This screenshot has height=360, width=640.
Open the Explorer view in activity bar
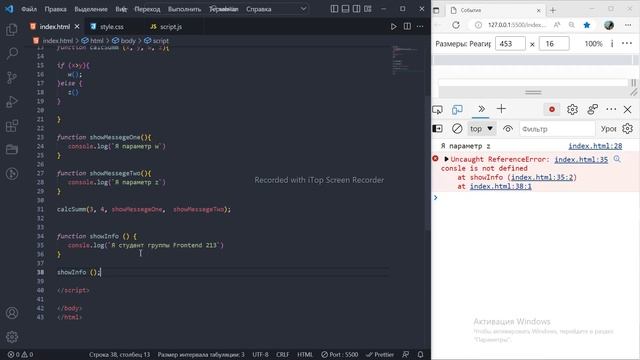(x=12, y=29)
